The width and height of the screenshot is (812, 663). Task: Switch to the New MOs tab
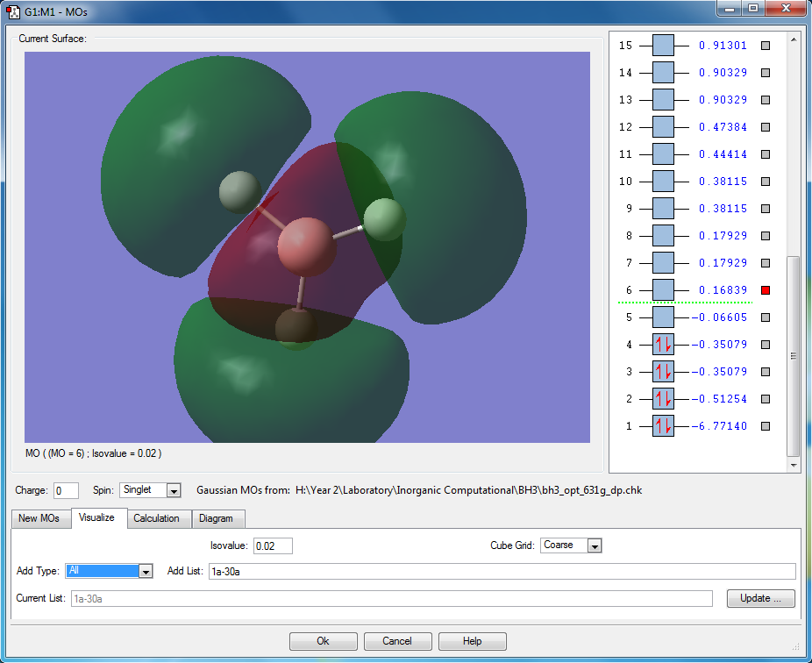39,518
